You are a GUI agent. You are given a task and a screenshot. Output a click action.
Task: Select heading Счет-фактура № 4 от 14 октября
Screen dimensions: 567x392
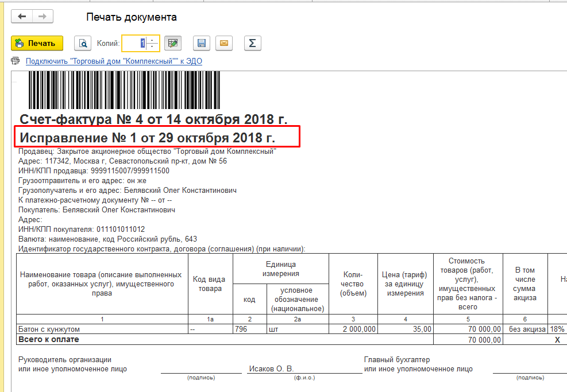pyautogui.click(x=153, y=119)
